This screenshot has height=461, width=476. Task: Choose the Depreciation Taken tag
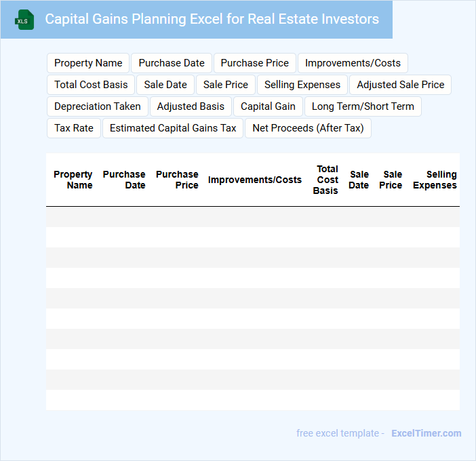98,106
